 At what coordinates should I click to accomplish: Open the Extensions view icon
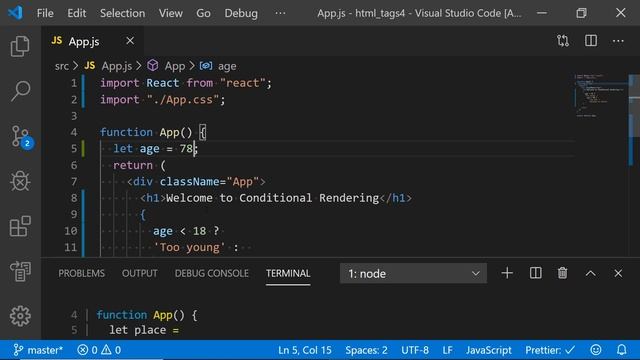(x=20, y=226)
